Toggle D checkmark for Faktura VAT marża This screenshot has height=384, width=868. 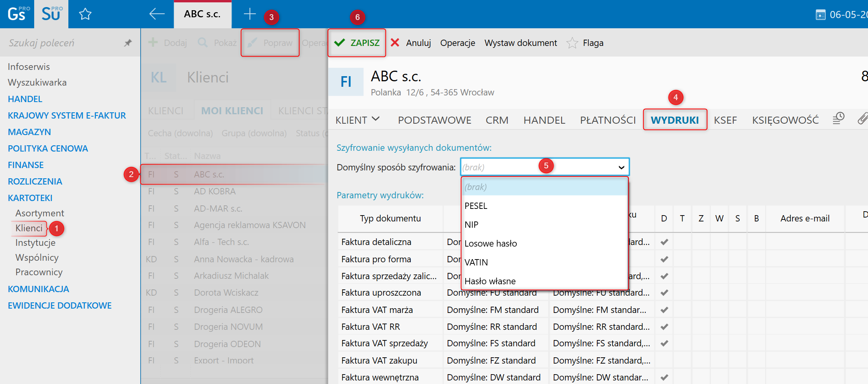(664, 310)
